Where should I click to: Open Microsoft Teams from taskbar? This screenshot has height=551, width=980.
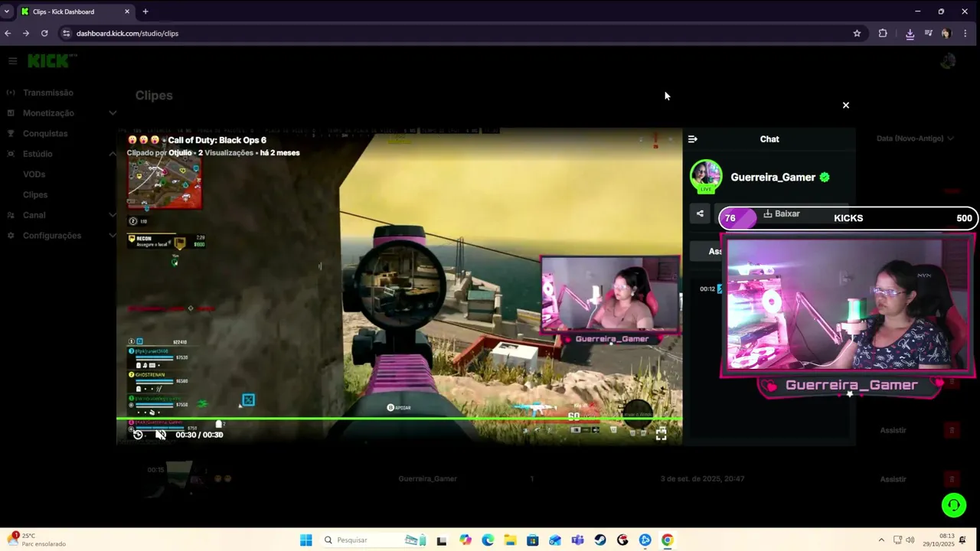point(577,540)
